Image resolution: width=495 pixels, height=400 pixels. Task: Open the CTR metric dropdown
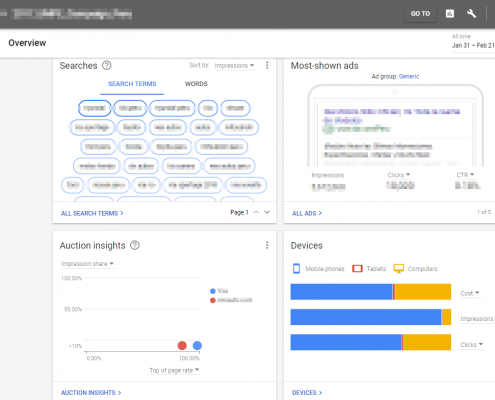click(x=465, y=175)
